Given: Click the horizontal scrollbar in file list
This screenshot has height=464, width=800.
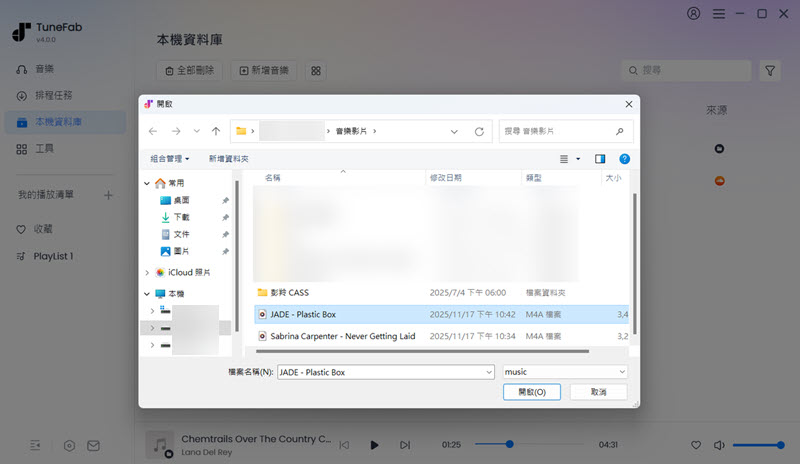Looking at the screenshot, I should 422,351.
